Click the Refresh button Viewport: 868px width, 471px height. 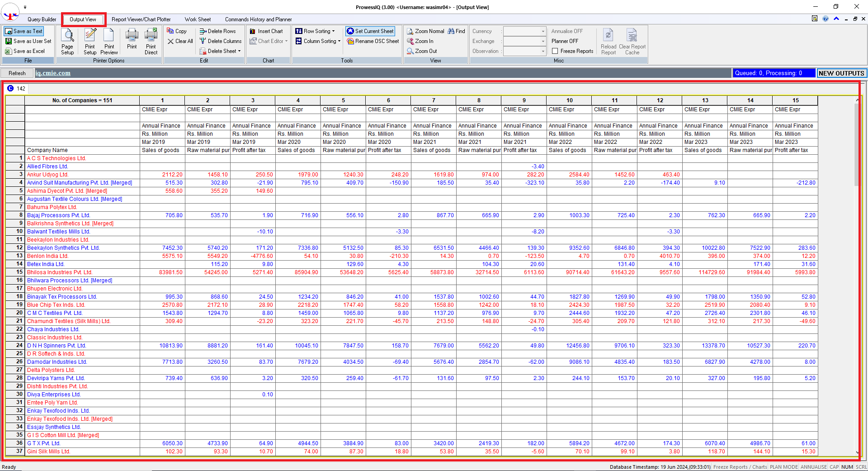tap(17, 73)
